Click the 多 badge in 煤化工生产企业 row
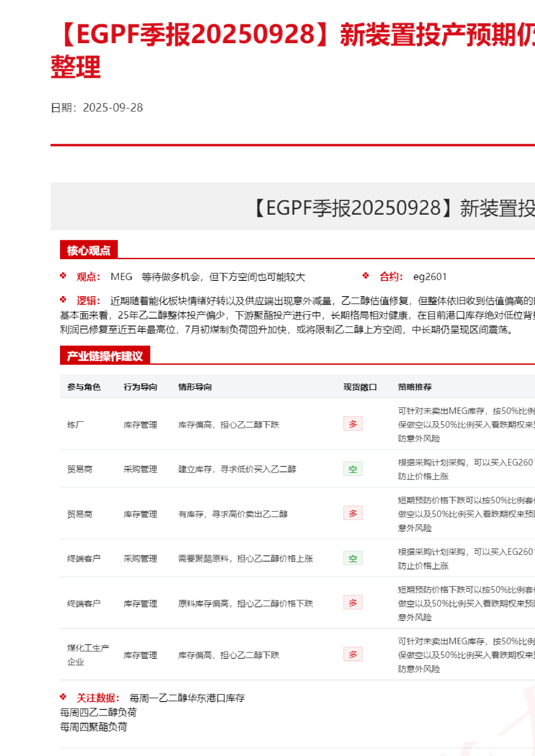535x756 pixels. 353,654
